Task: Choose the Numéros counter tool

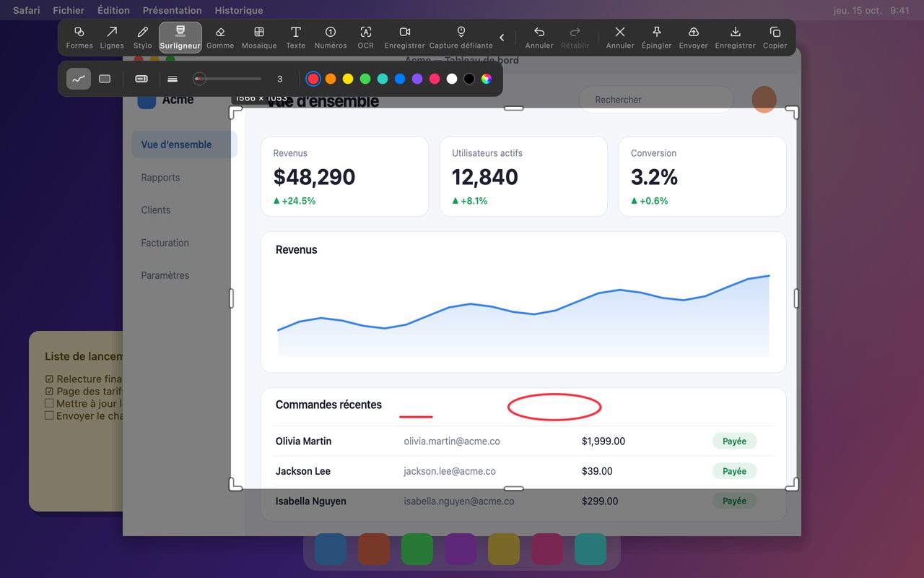Action: coord(331,37)
